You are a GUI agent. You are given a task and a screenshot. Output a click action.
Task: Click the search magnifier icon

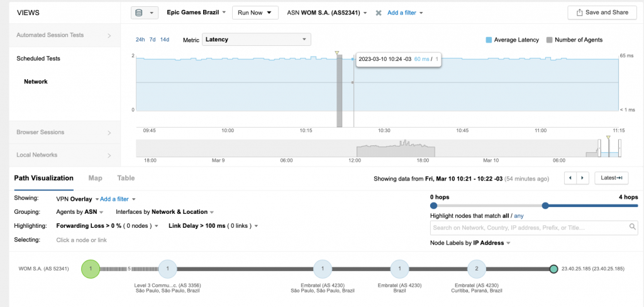633,227
